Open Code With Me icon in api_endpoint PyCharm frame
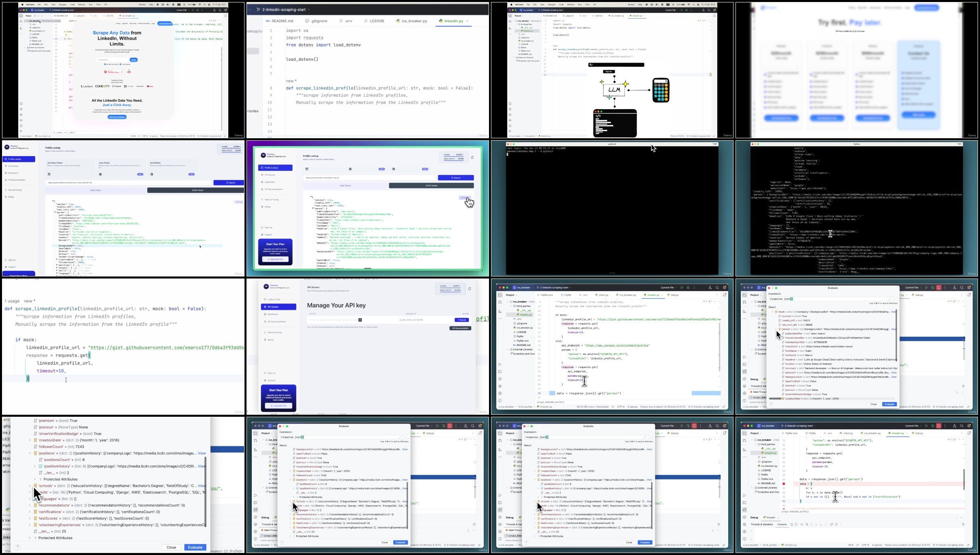 tap(710, 288)
